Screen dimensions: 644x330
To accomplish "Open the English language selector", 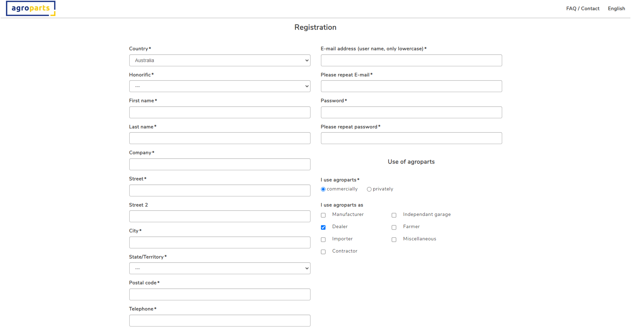I will pyautogui.click(x=616, y=8).
